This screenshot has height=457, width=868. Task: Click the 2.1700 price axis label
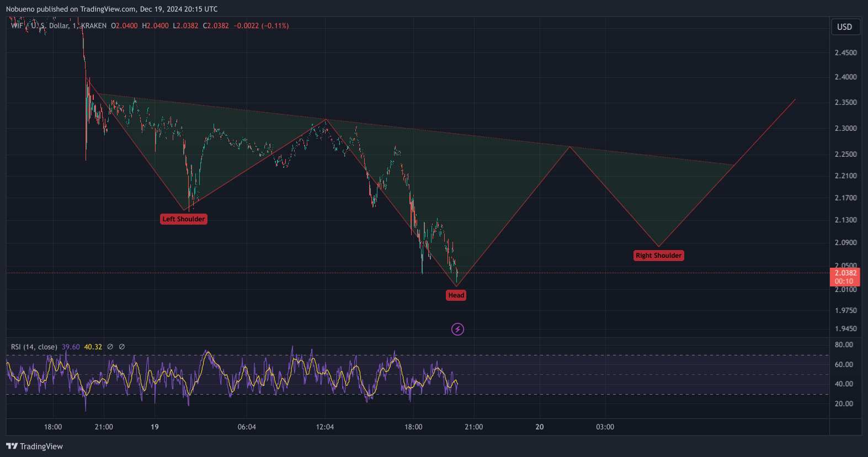(845, 198)
